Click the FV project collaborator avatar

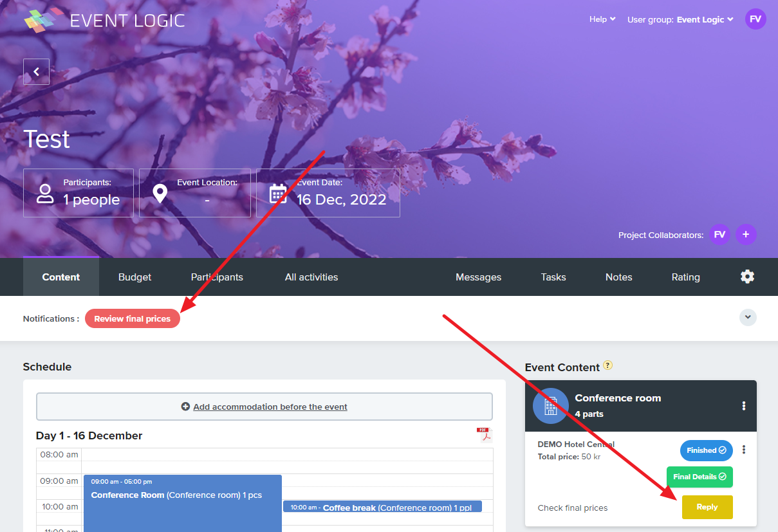pyautogui.click(x=720, y=235)
